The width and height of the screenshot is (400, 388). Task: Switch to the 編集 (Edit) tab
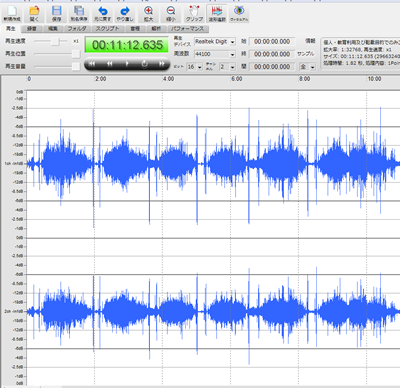pos(53,29)
